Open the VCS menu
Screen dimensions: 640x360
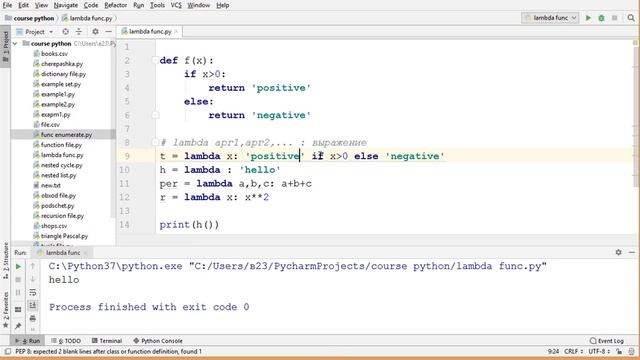pos(176,5)
